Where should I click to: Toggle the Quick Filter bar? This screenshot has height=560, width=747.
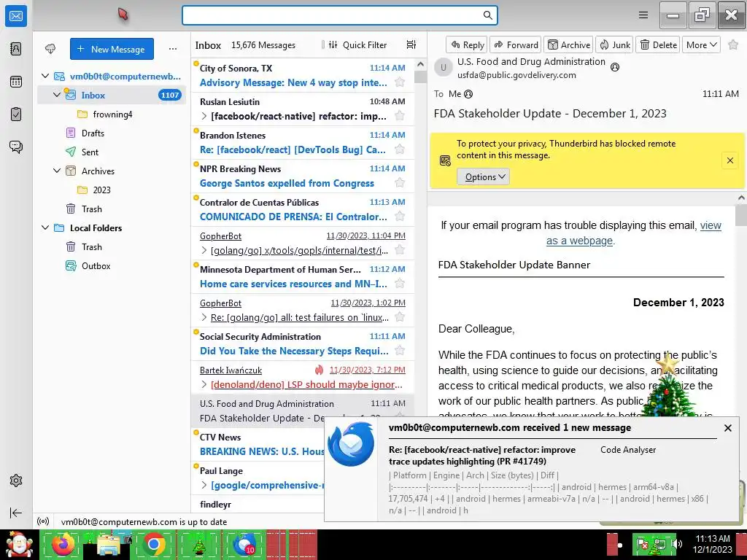pos(359,44)
